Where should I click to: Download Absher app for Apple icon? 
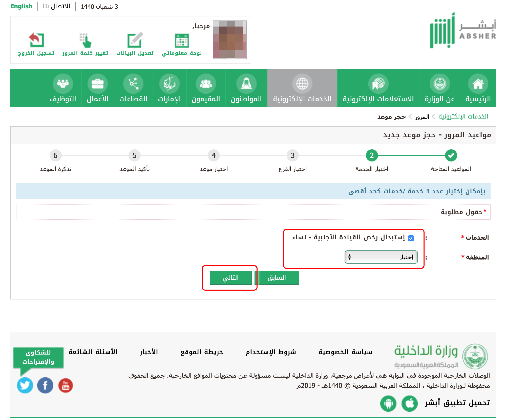(409, 403)
